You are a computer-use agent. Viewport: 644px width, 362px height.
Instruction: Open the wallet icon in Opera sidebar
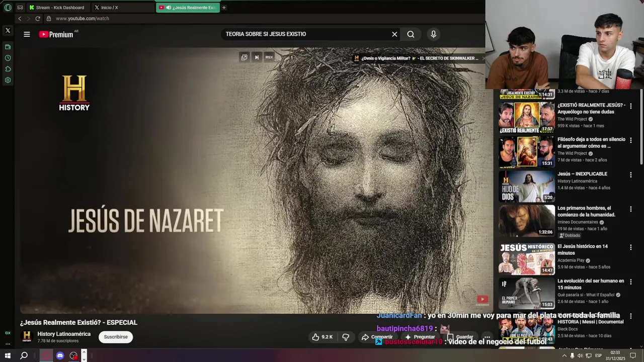pos(8,47)
